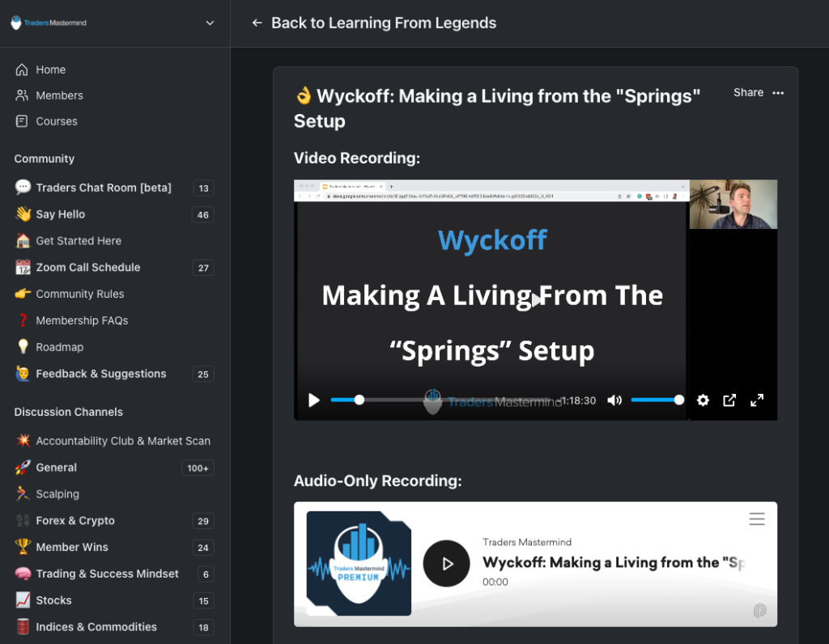Enter fullscreen on the video player
The image size is (829, 644).
tap(757, 400)
